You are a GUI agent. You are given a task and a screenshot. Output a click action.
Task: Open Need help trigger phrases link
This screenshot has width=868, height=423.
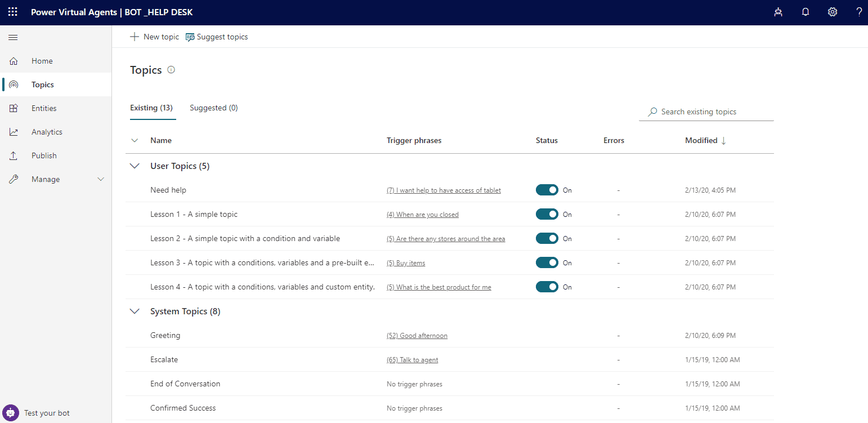(x=444, y=190)
